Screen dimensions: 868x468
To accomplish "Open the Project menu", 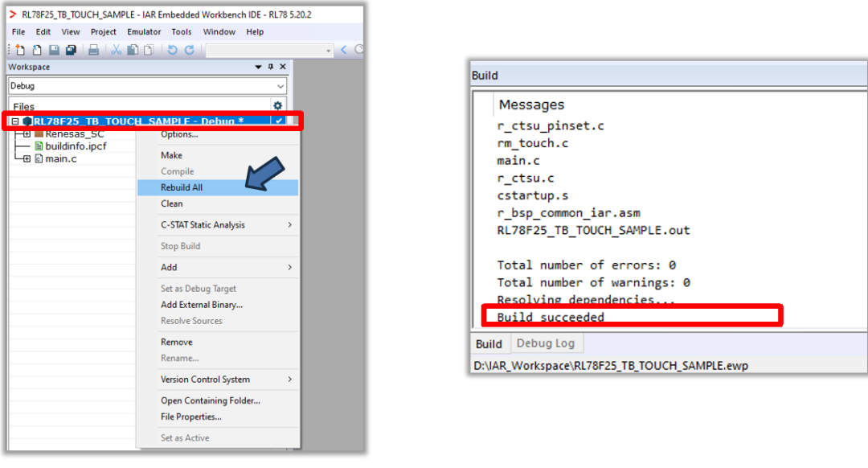I will click(104, 32).
